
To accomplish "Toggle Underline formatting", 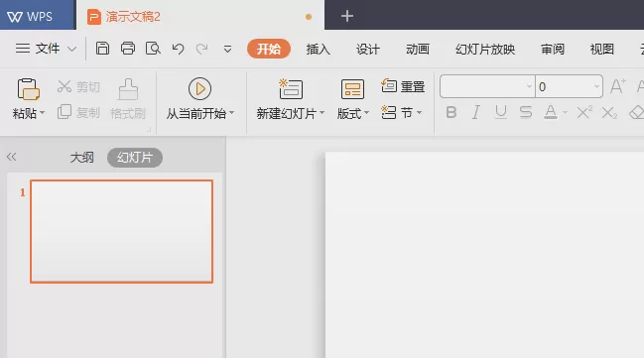I will (x=501, y=112).
